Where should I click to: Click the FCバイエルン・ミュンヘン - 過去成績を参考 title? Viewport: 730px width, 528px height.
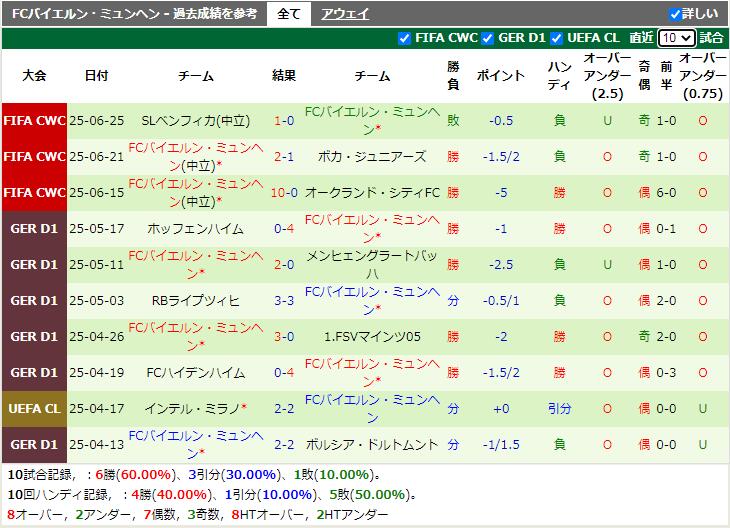[134, 14]
